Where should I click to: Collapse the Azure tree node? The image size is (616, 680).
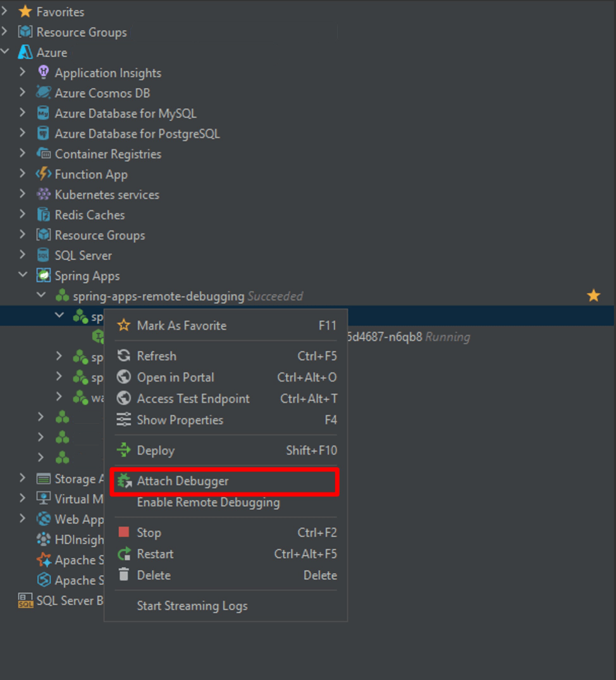click(x=6, y=53)
